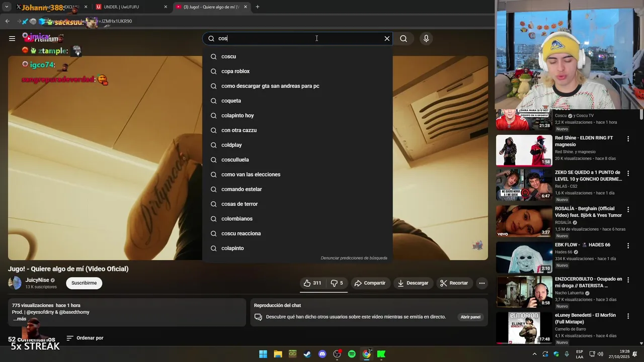
Task: Go back with the browser back arrow
Action: pyautogui.click(x=7, y=21)
